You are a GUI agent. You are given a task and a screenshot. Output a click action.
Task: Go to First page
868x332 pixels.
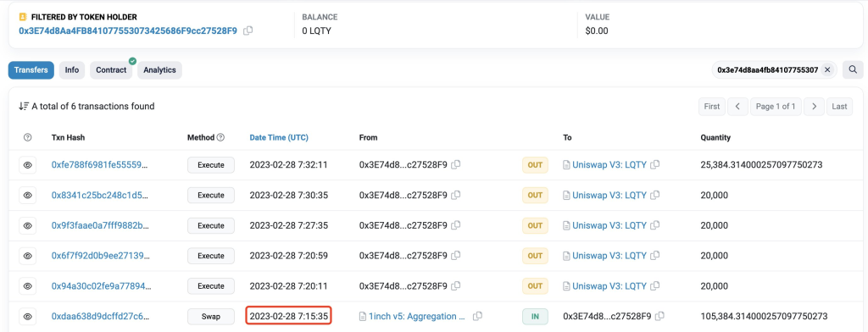pos(712,106)
